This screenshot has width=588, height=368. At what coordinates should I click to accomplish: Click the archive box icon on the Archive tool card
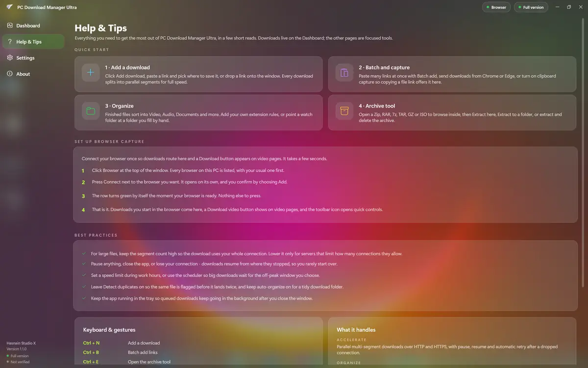(x=344, y=111)
